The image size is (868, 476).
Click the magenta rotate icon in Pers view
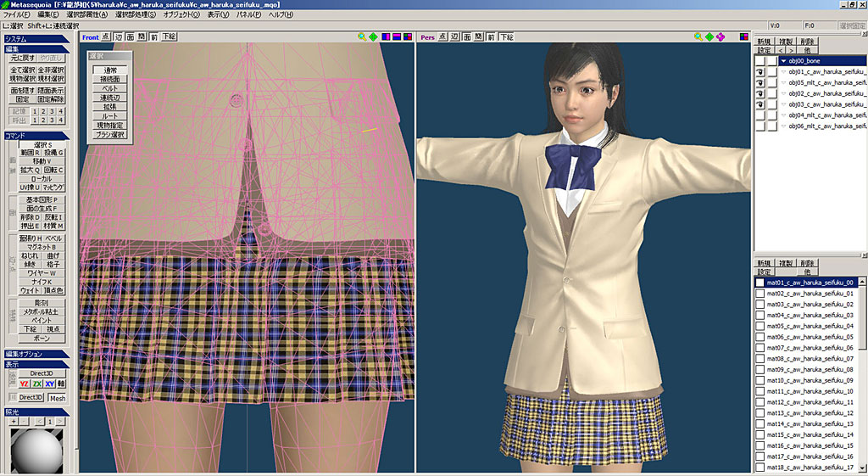point(721,37)
